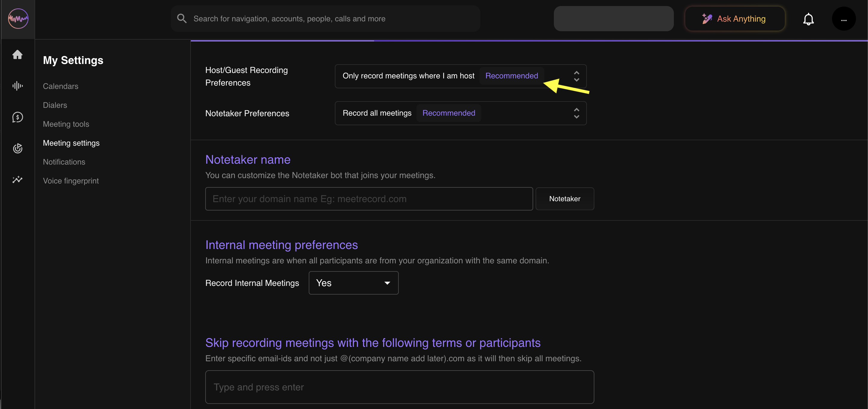Screen dimensions: 868x409
Task: Expand Notetaker Preferences dropdown
Action: (460, 113)
